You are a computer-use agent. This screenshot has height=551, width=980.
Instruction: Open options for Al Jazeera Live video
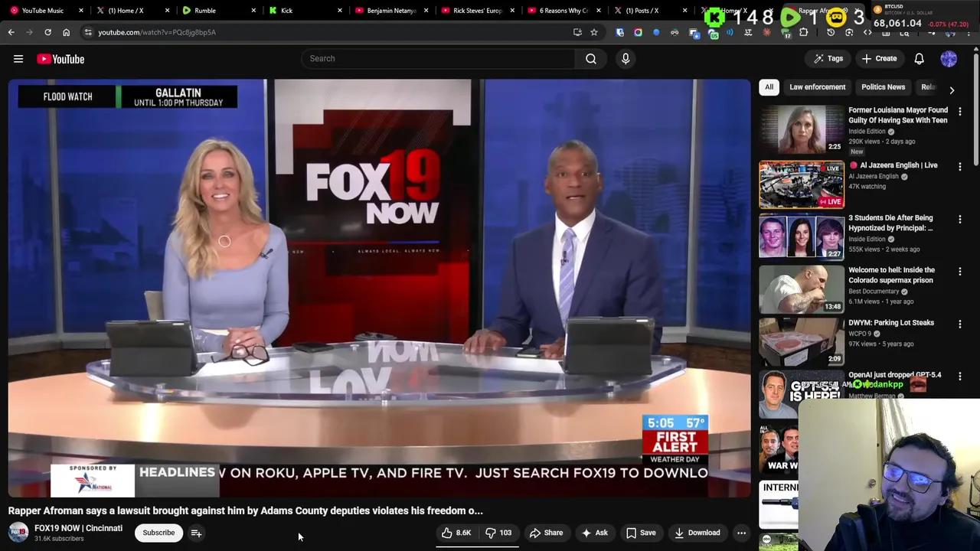click(x=959, y=166)
